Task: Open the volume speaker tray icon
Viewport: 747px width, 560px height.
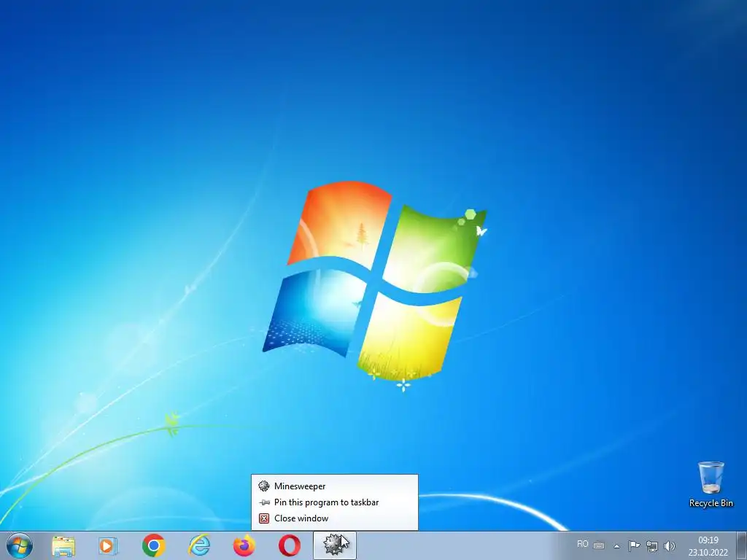Action: 670,545
